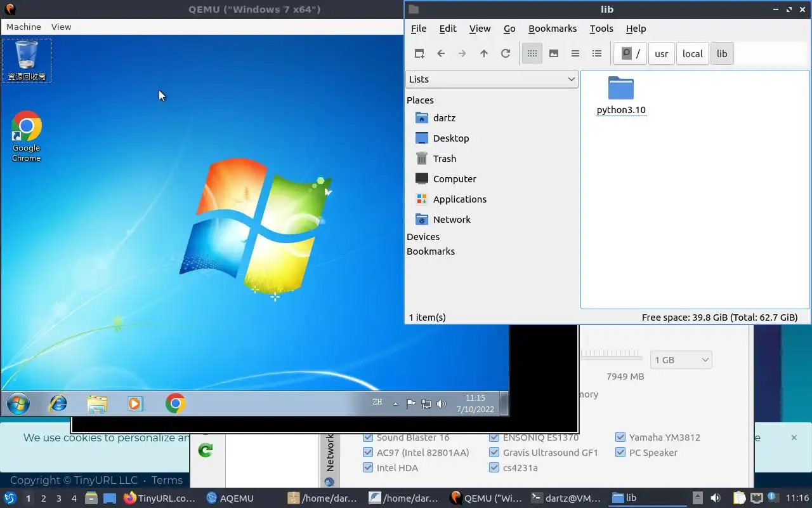Toggle the Yamaha YM3812 checkbox
The image size is (812, 508).
pyautogui.click(x=620, y=438)
